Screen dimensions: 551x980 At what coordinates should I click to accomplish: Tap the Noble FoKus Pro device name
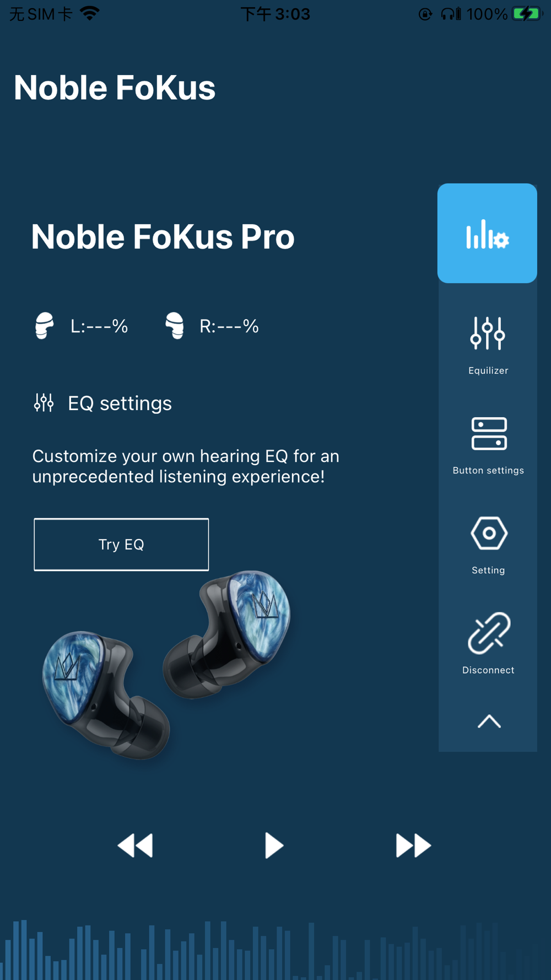coord(163,236)
